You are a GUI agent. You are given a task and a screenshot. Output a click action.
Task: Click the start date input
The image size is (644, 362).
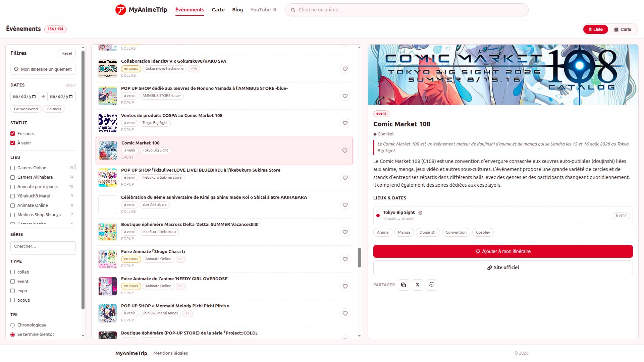pos(24,97)
